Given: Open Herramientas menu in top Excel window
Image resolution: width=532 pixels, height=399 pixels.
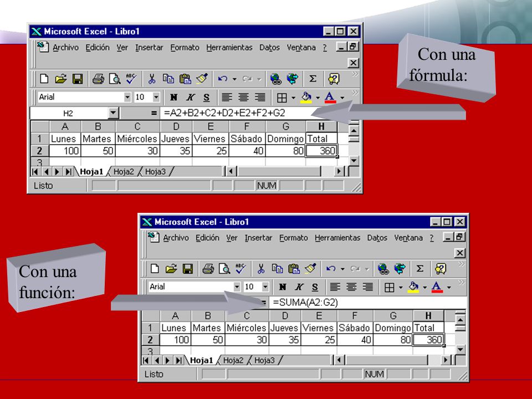Looking at the screenshot, I should pos(229,48).
